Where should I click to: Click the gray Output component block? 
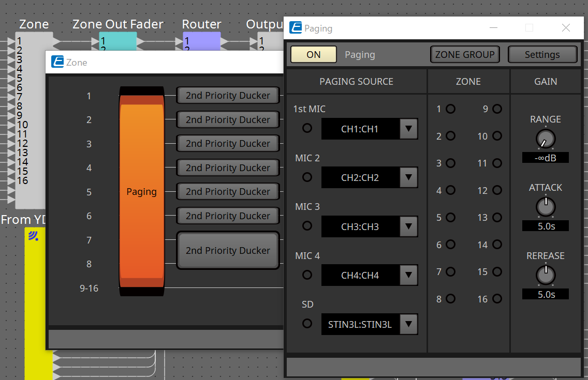point(270,41)
